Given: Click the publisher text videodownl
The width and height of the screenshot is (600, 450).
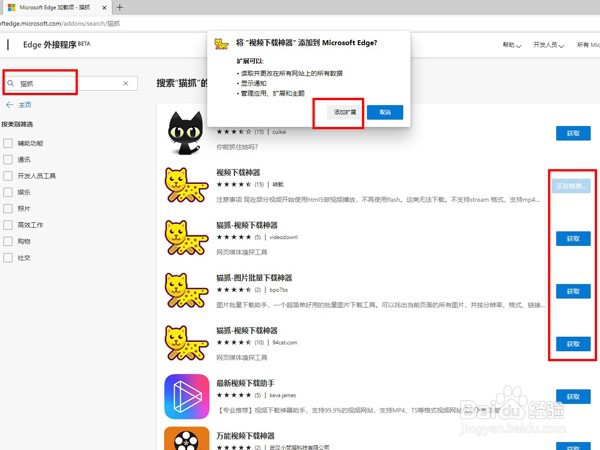Looking at the screenshot, I should 283,237.
